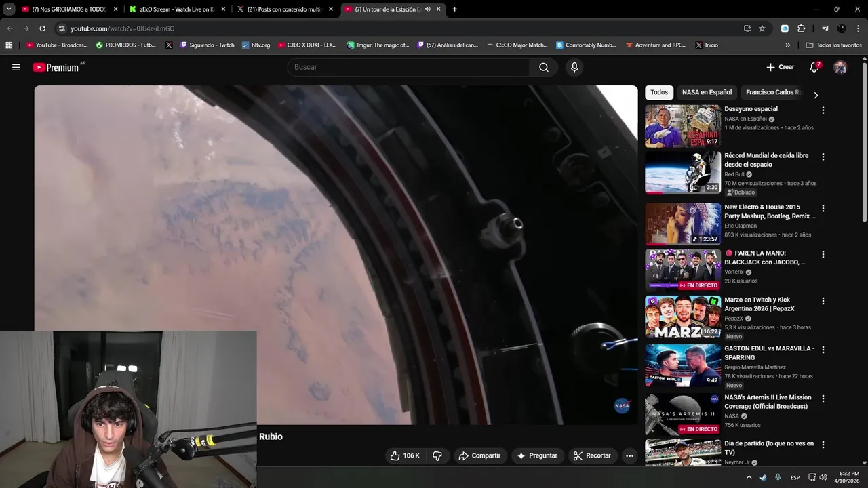This screenshot has width=868, height=488.
Task: Open the Desayuno espacial video thumbnail
Action: click(683, 126)
